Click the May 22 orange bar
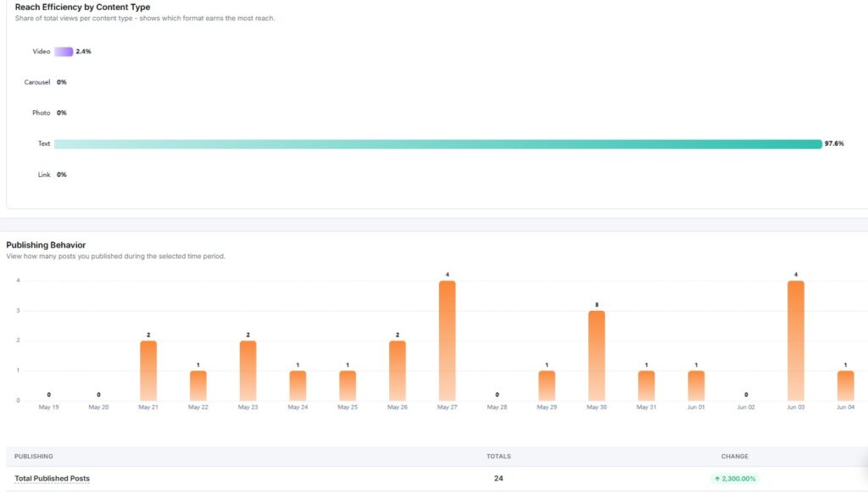868x494 pixels. click(198, 386)
